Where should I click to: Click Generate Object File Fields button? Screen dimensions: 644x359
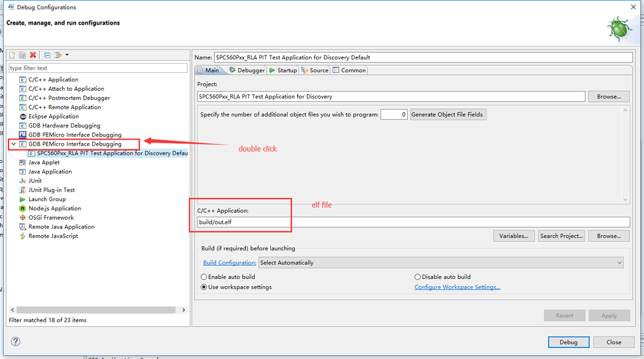tap(448, 115)
